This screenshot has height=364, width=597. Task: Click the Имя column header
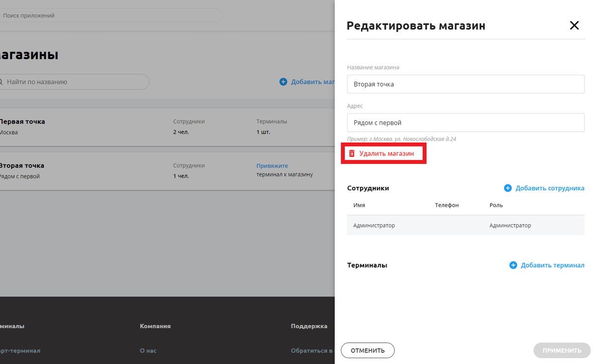click(x=359, y=205)
